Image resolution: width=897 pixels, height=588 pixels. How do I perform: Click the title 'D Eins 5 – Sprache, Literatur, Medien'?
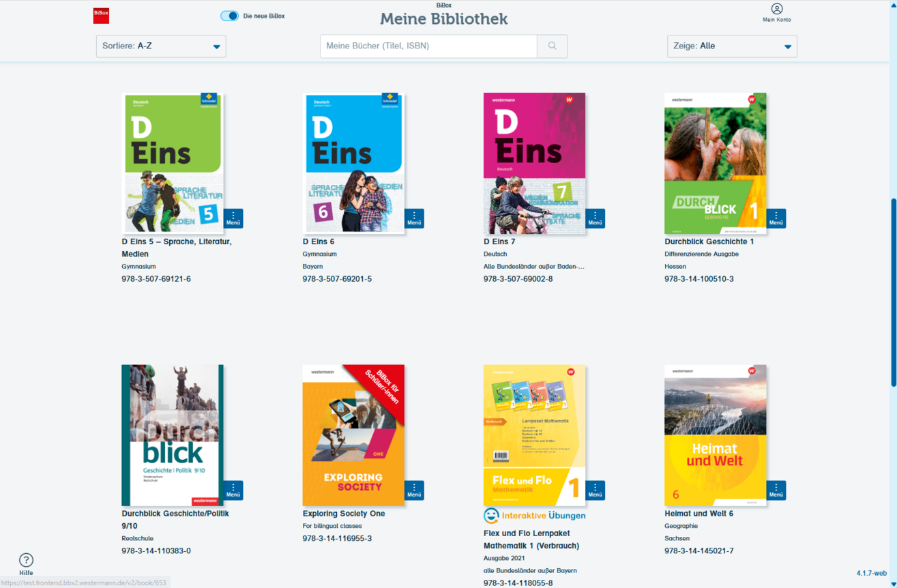tap(177, 248)
